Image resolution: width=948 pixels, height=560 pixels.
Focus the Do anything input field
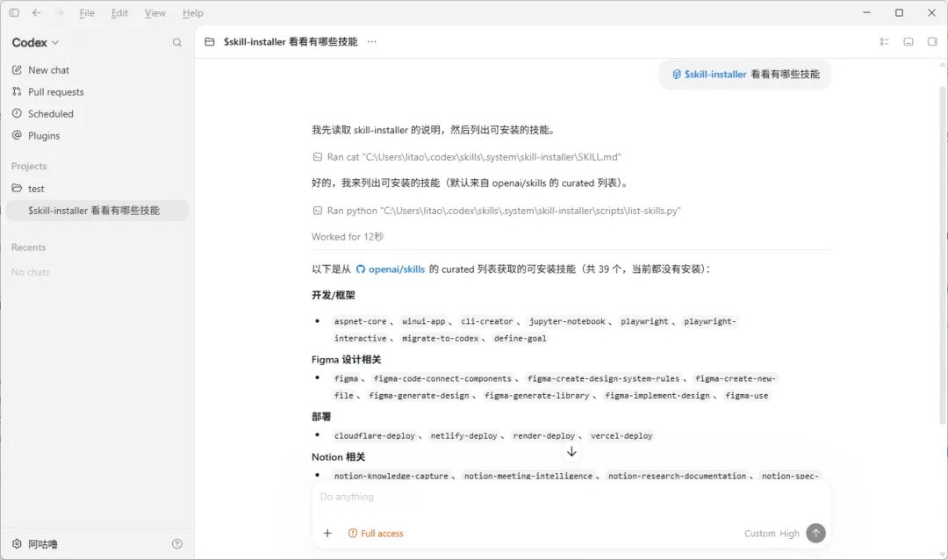tap(571, 497)
